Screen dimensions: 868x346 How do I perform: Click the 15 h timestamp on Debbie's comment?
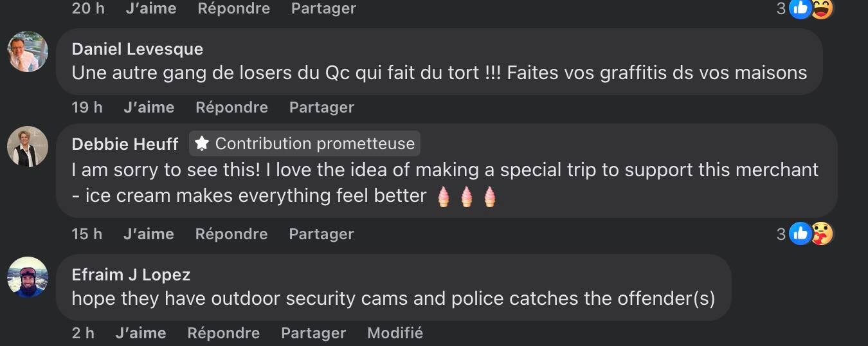pos(87,234)
